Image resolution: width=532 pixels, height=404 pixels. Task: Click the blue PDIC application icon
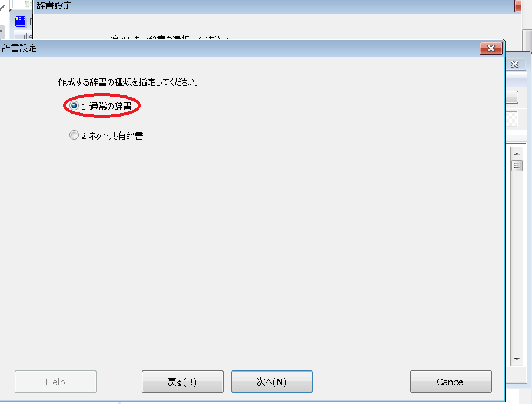click(x=21, y=21)
